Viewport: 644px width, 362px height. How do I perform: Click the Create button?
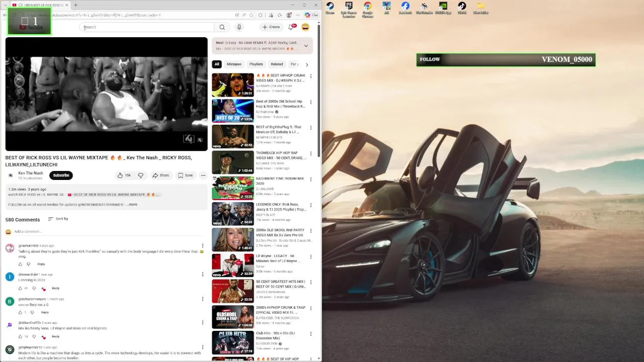point(271,27)
